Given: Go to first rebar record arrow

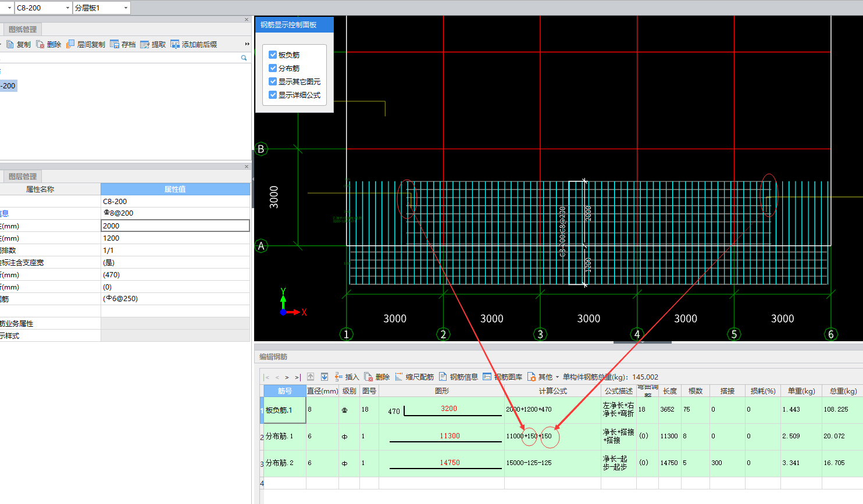Looking at the screenshot, I should click(267, 377).
